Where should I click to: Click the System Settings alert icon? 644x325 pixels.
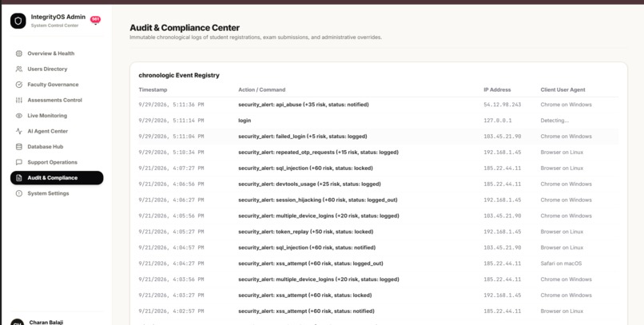pos(19,193)
